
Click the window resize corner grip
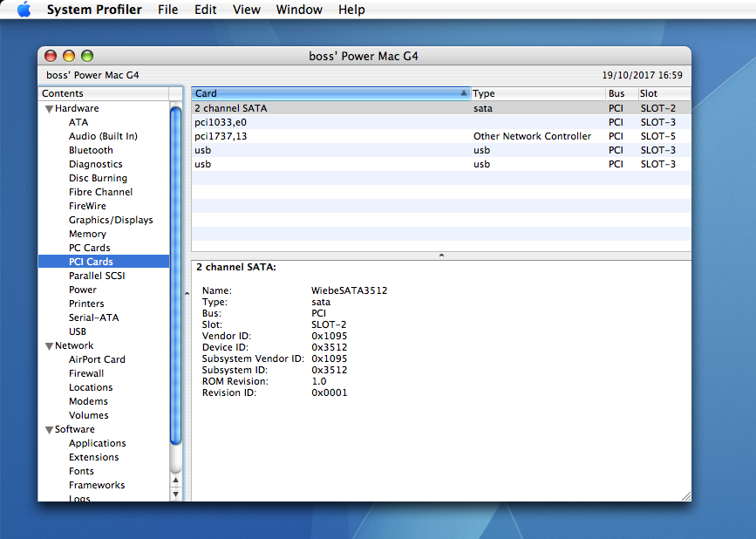pos(686,496)
